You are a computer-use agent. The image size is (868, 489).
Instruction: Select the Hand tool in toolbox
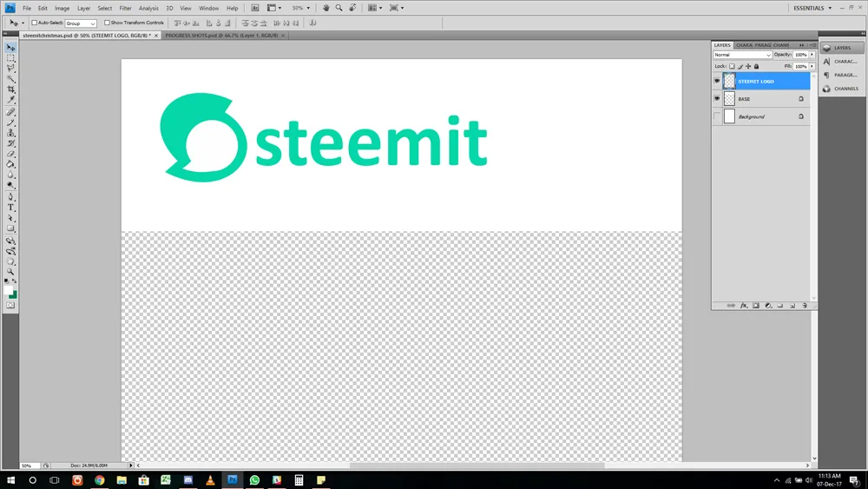[10, 262]
